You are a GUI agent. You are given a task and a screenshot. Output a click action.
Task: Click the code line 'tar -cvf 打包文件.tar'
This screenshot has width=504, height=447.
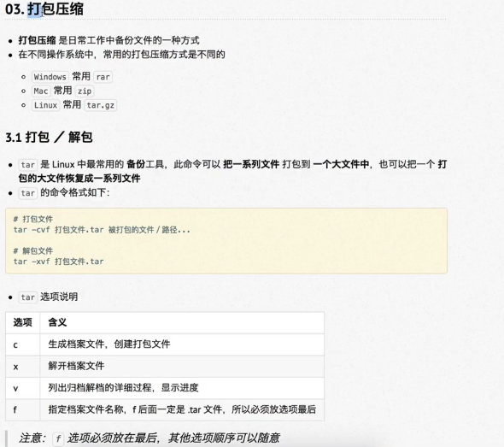[x=59, y=230]
